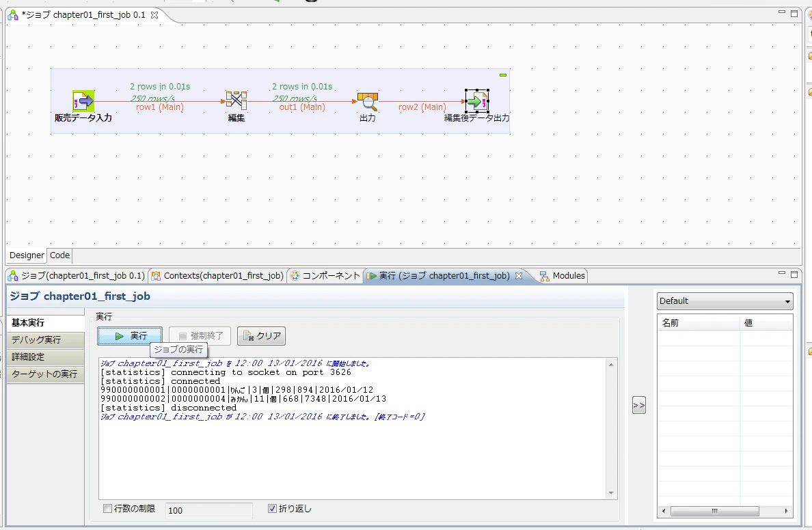Click the context table scroll left arrow
812x530 pixels.
pos(664,512)
